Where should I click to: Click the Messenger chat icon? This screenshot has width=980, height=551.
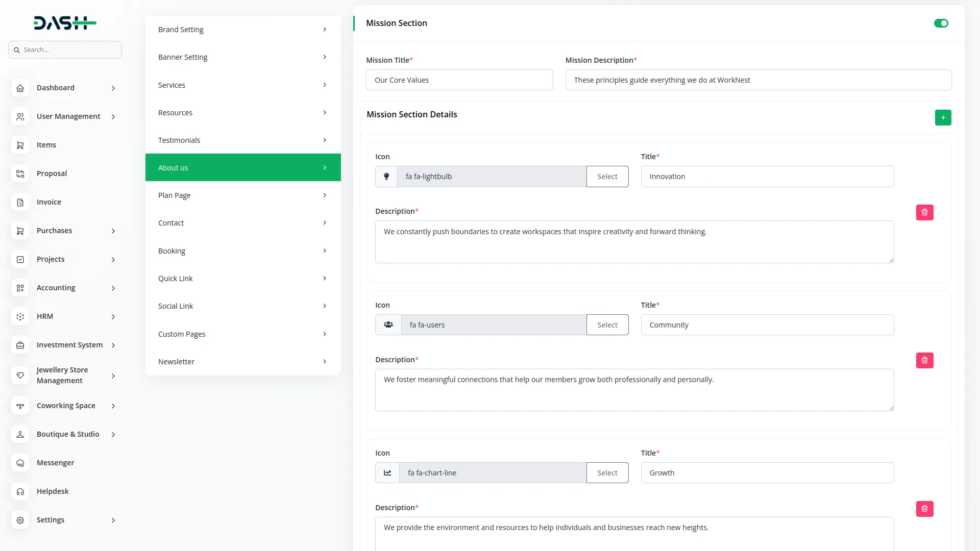click(x=20, y=463)
